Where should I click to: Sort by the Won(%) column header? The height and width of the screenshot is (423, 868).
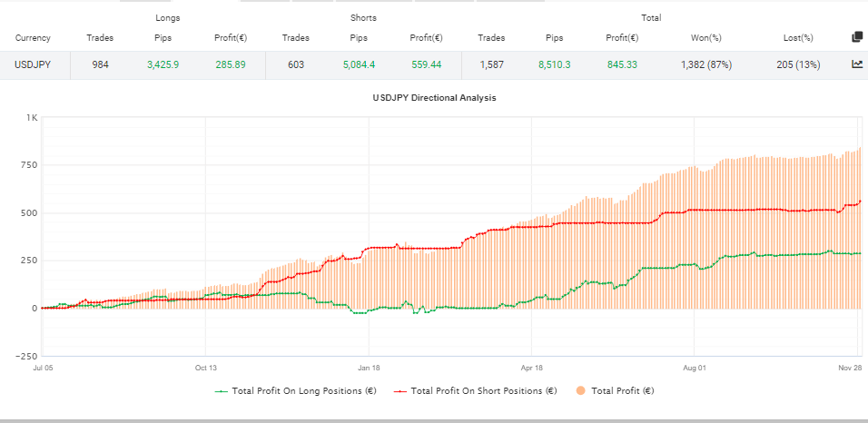[705, 38]
